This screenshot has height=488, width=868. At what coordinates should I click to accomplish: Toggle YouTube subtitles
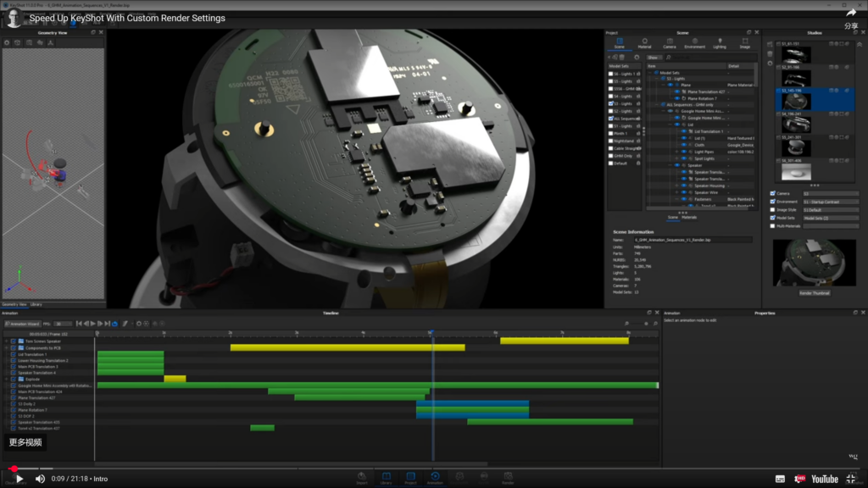(x=780, y=480)
